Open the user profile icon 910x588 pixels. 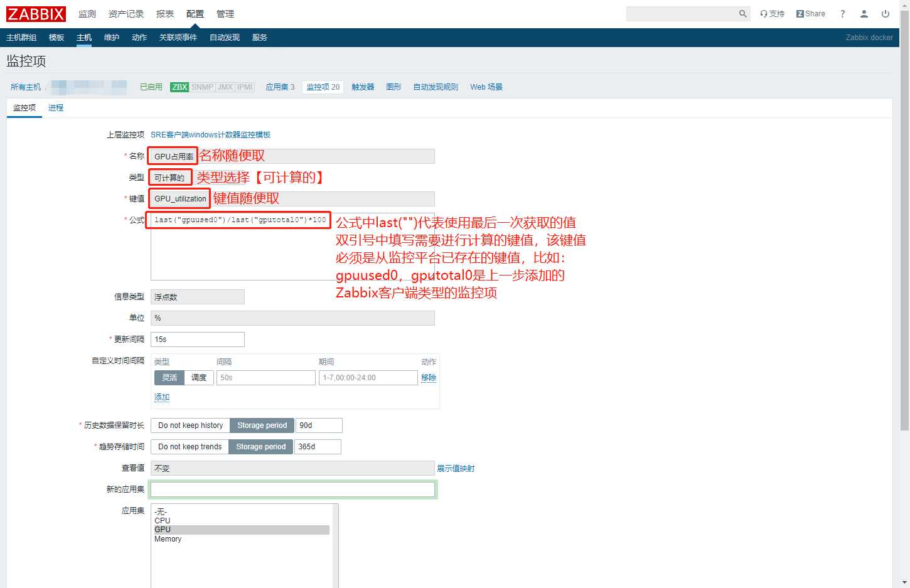click(864, 14)
